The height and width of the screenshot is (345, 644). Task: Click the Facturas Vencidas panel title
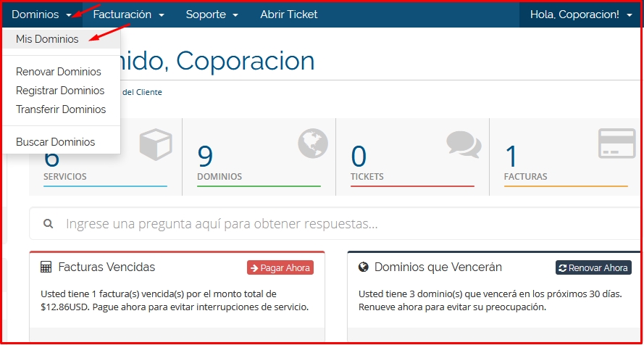(x=106, y=267)
